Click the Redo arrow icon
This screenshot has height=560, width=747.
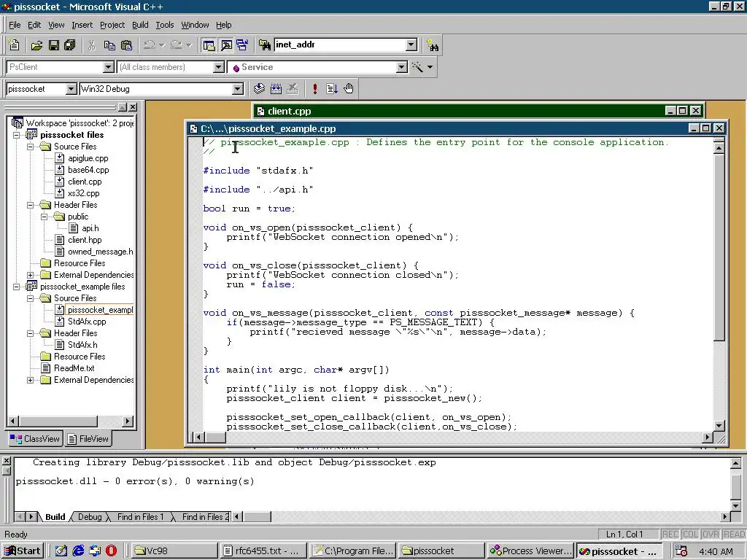tap(177, 45)
